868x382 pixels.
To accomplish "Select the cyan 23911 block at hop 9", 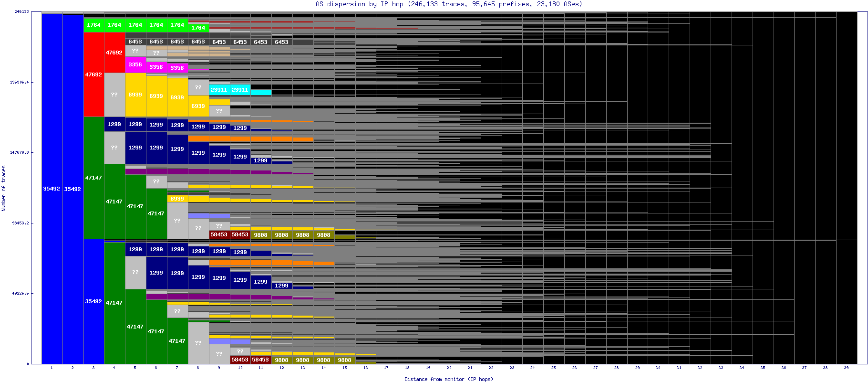I will 219,90.
